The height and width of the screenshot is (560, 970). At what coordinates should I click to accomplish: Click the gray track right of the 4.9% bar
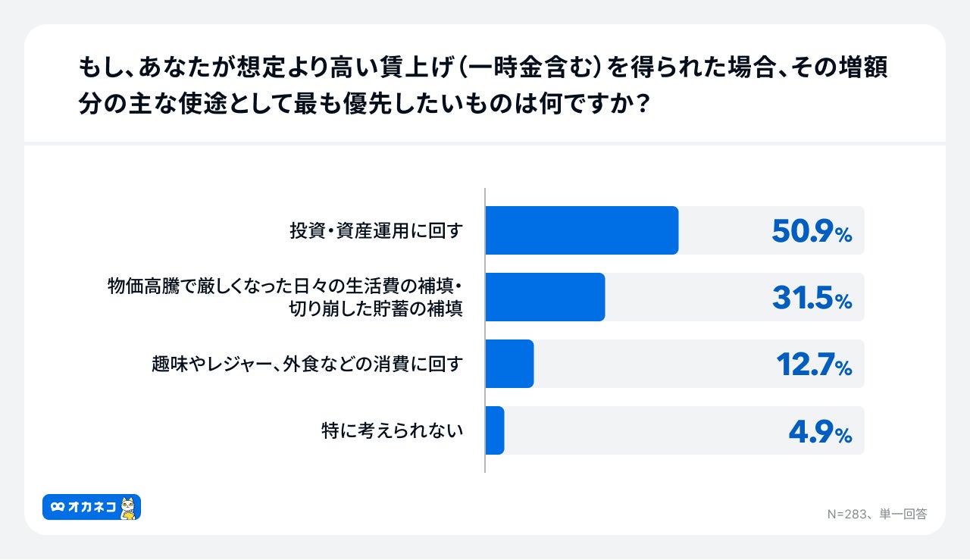pyautogui.click(x=644, y=430)
